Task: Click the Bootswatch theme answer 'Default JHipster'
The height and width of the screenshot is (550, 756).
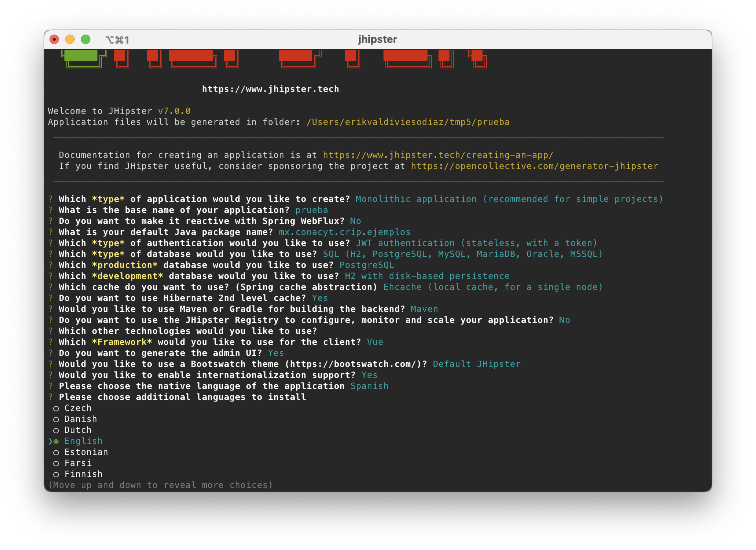Action: click(x=477, y=364)
